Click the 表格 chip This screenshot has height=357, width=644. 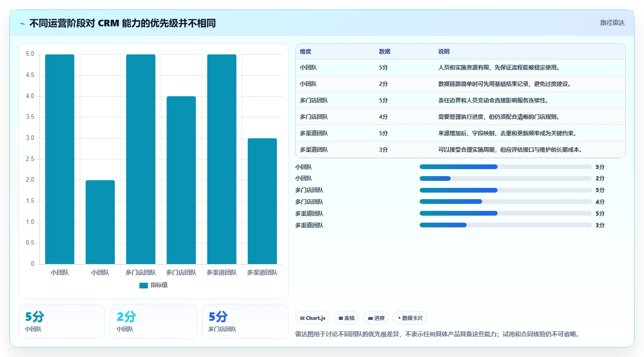click(x=346, y=318)
